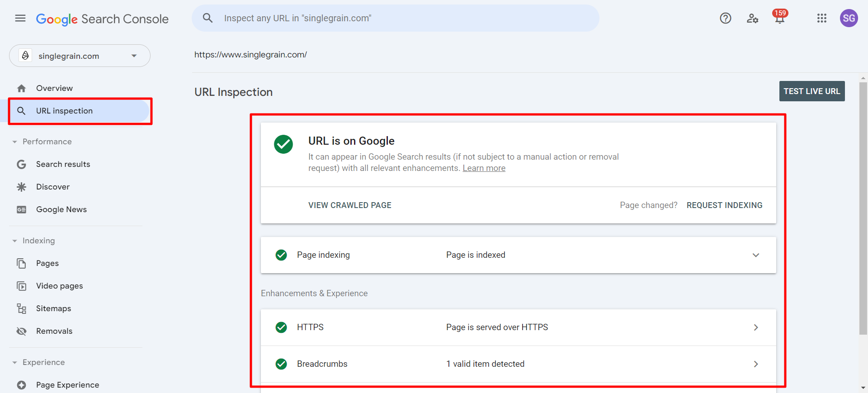Click the Page Experience plus-circle icon
Viewport: 868px width, 393px height.
(x=21, y=385)
